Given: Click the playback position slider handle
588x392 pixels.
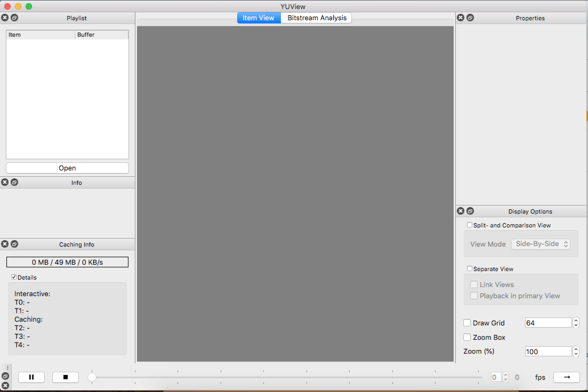Looking at the screenshot, I should [92, 377].
